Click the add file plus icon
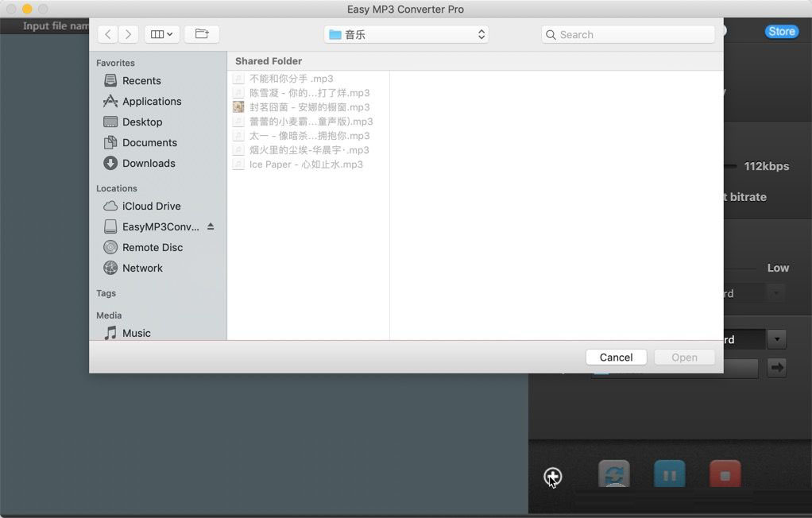This screenshot has height=518, width=812. pos(552,476)
